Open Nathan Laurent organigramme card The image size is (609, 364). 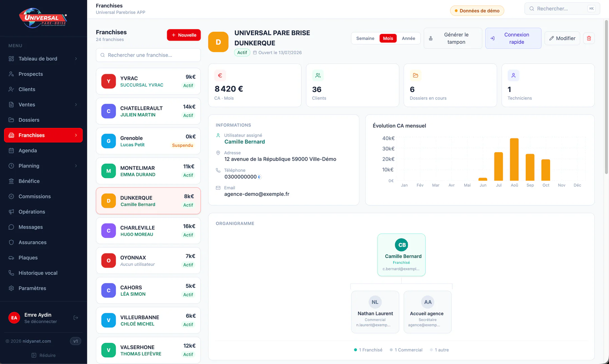pos(375,312)
